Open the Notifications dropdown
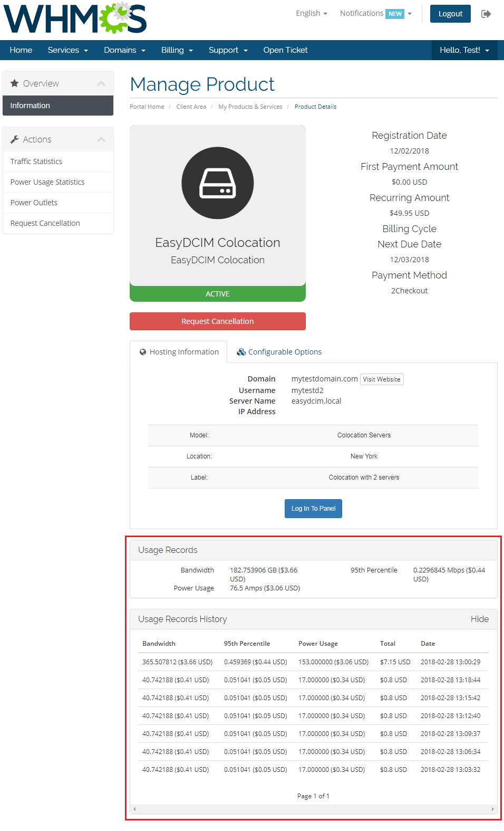Viewport: 504px width, 831px height. tap(375, 13)
